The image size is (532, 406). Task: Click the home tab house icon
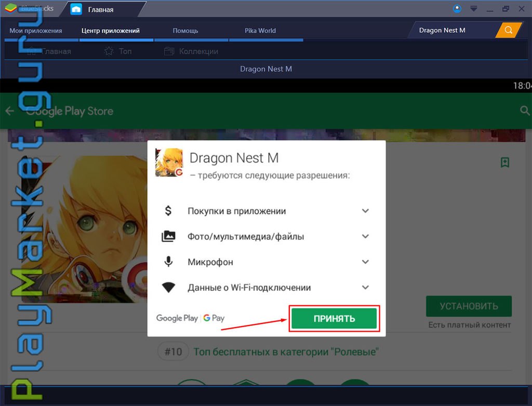[76, 9]
